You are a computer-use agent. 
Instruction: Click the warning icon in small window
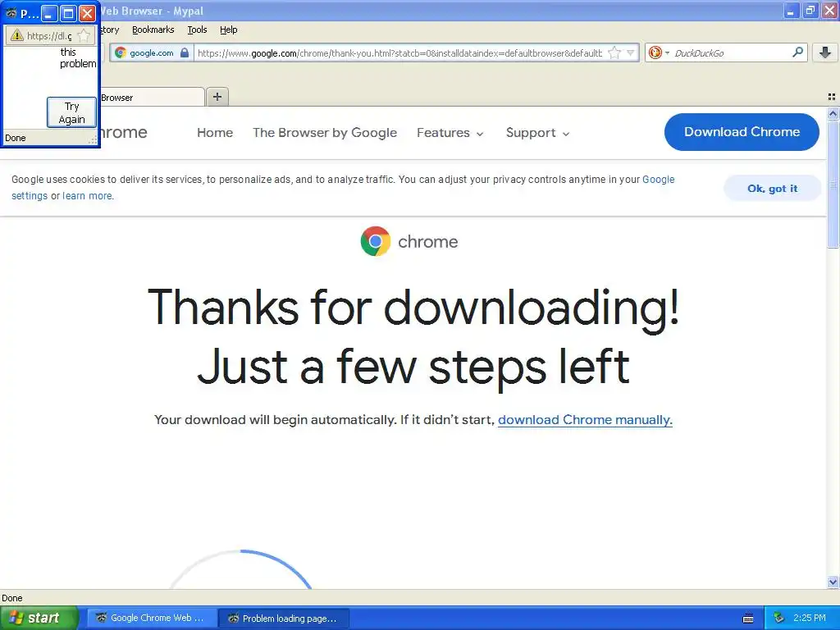[17, 35]
